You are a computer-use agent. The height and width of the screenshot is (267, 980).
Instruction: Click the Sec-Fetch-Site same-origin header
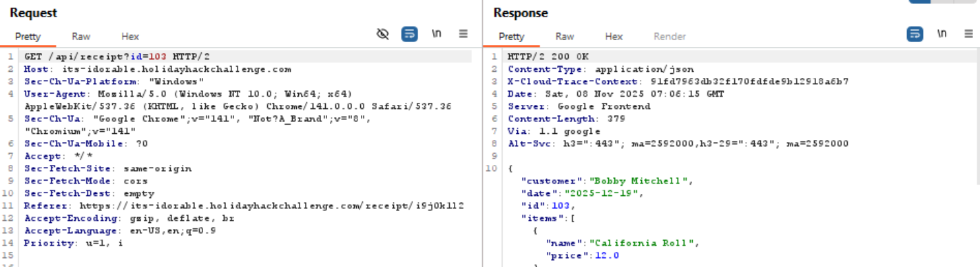[x=108, y=168]
